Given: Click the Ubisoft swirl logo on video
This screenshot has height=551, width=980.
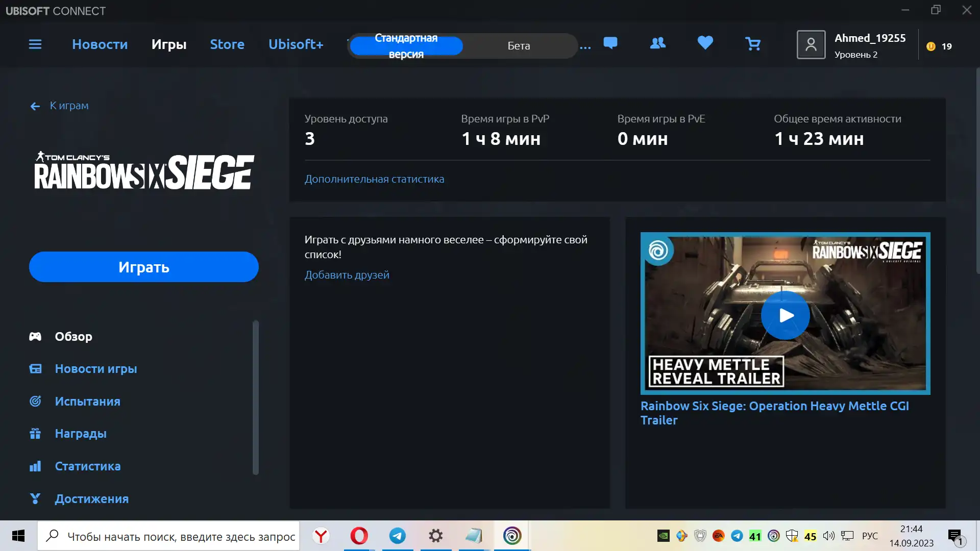Looking at the screenshot, I should [x=658, y=251].
